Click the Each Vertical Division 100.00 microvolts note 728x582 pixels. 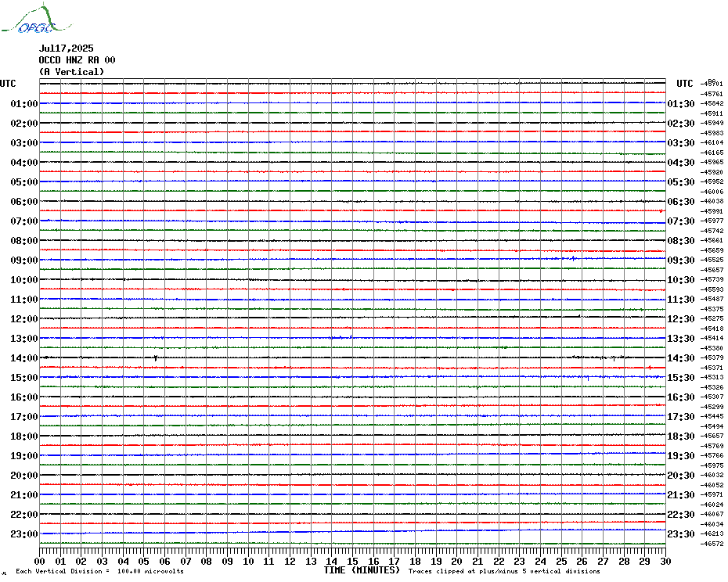pyautogui.click(x=100, y=571)
